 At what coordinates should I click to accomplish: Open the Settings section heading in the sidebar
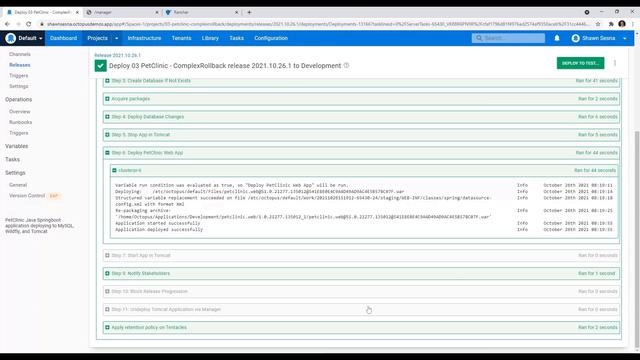point(15,173)
